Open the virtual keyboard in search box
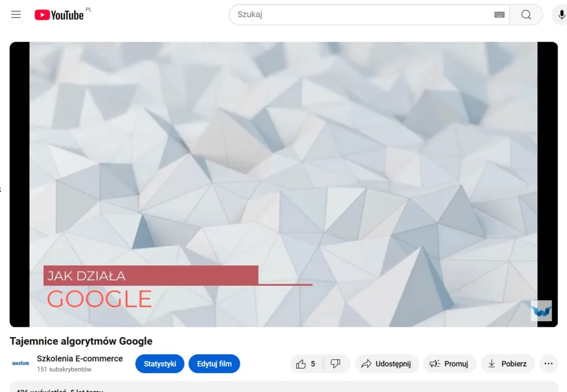This screenshot has height=392, width=567. pyautogui.click(x=499, y=15)
